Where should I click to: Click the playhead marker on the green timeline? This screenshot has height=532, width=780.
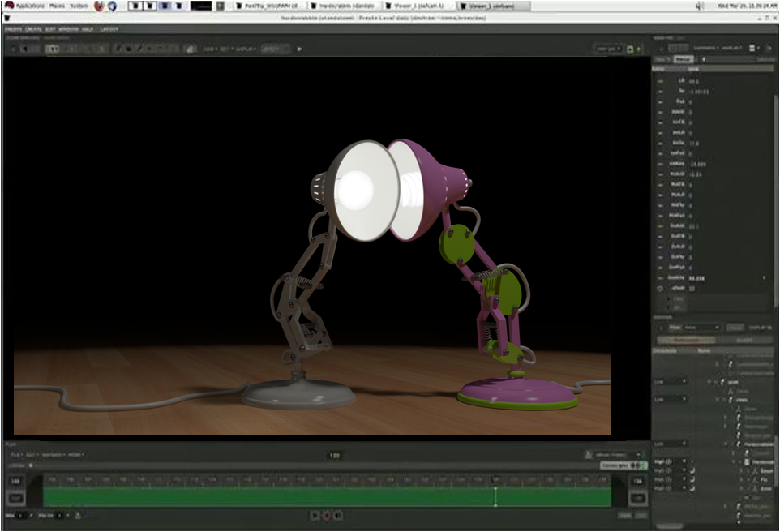(495, 496)
